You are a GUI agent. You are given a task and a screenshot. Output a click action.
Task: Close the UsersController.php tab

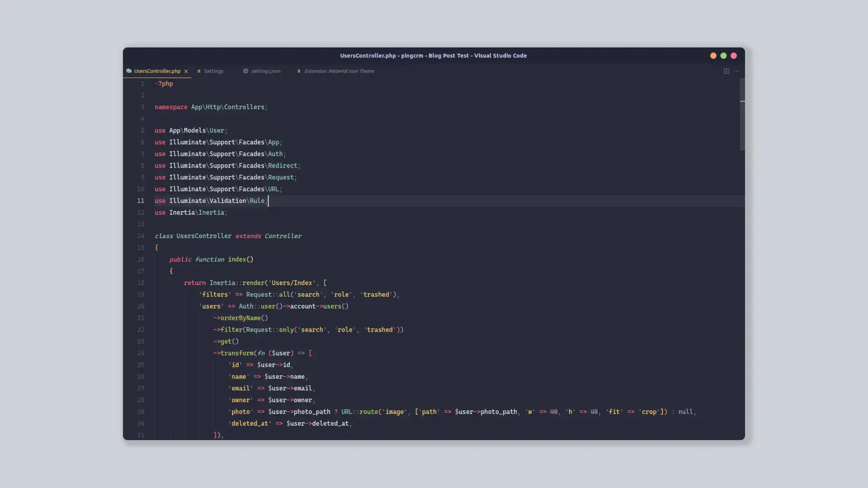tap(186, 71)
